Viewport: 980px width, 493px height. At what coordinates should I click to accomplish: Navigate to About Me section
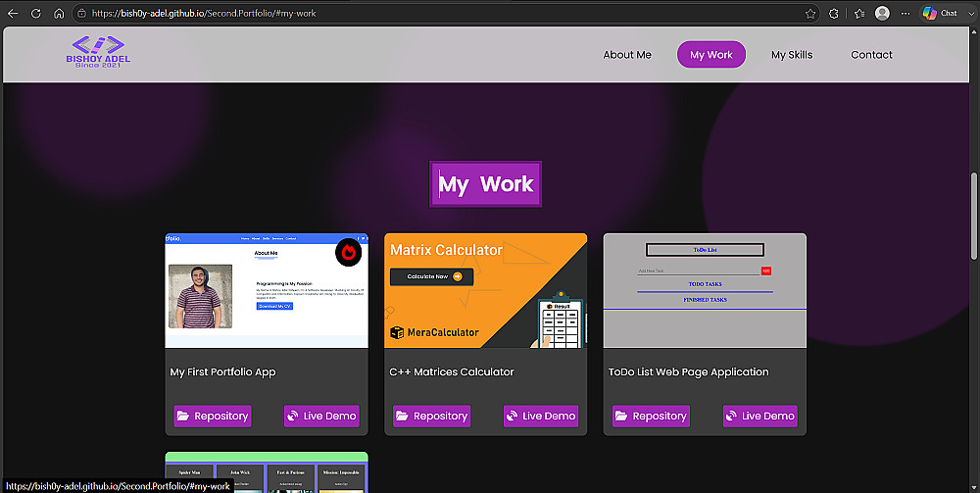(627, 54)
